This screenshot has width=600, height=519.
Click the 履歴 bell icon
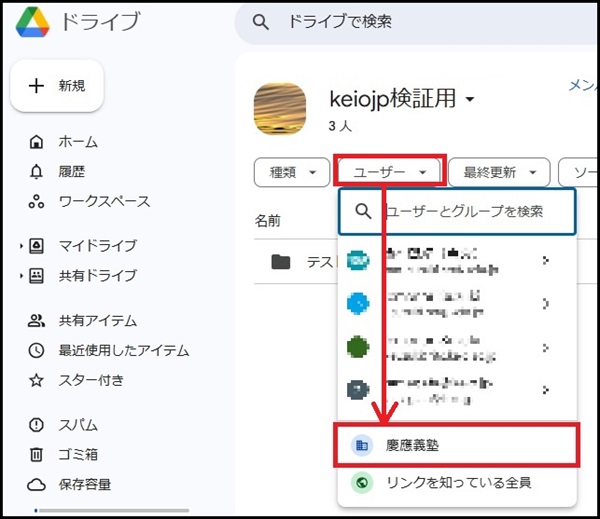(x=37, y=172)
